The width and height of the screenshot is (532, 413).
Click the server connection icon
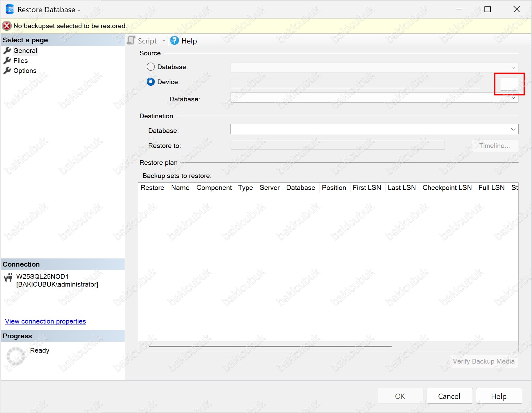(x=8, y=278)
